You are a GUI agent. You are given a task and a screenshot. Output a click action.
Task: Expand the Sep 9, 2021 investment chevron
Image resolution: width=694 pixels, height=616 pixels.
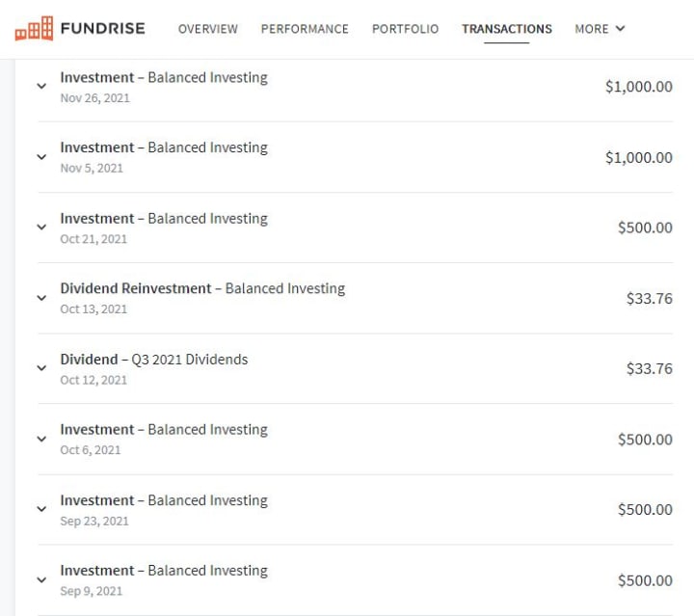point(41,580)
